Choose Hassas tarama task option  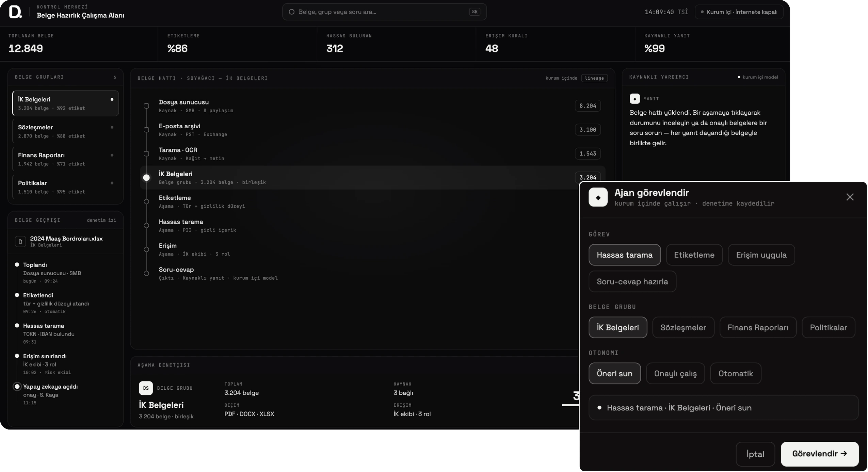point(624,255)
